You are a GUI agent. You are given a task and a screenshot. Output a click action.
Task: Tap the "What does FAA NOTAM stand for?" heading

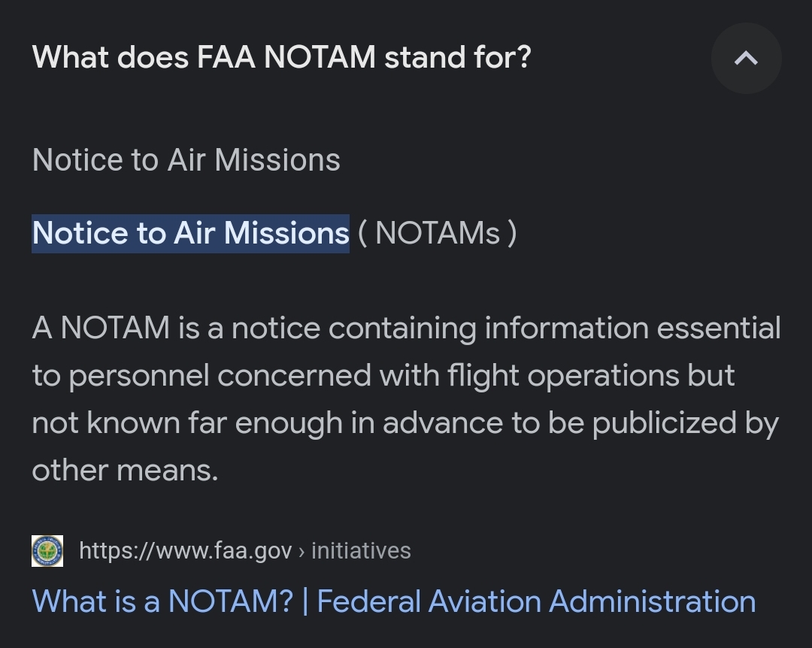coord(281,57)
